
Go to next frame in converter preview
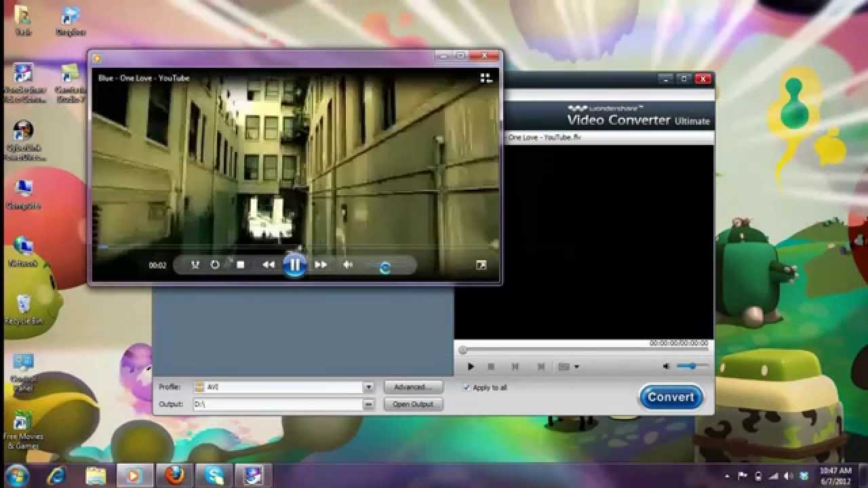tap(540, 367)
